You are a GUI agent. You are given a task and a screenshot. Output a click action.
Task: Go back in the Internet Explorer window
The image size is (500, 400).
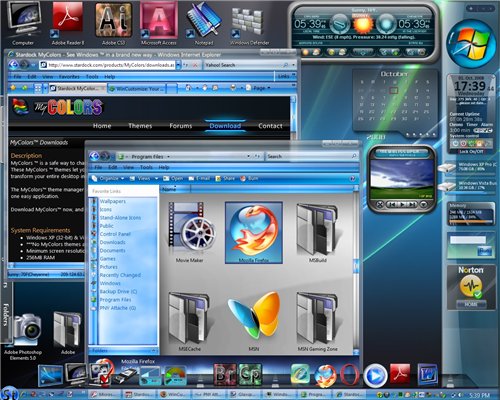14,64
